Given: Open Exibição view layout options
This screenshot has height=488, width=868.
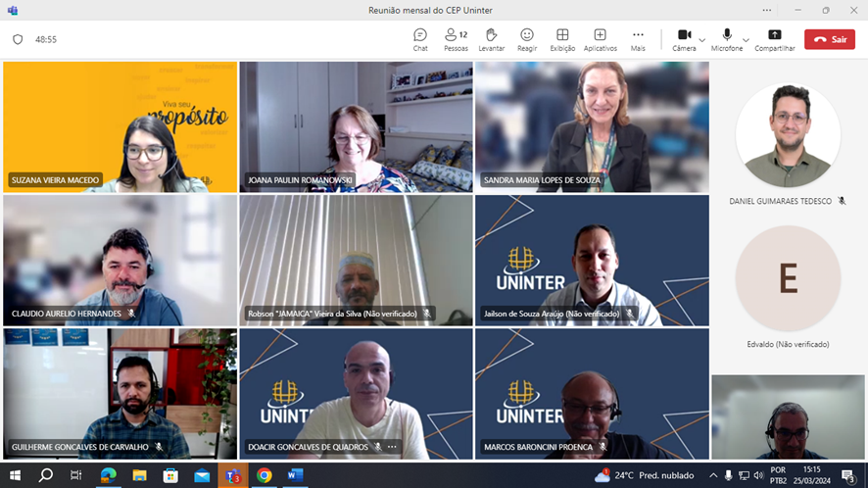Looking at the screenshot, I should [x=562, y=39].
